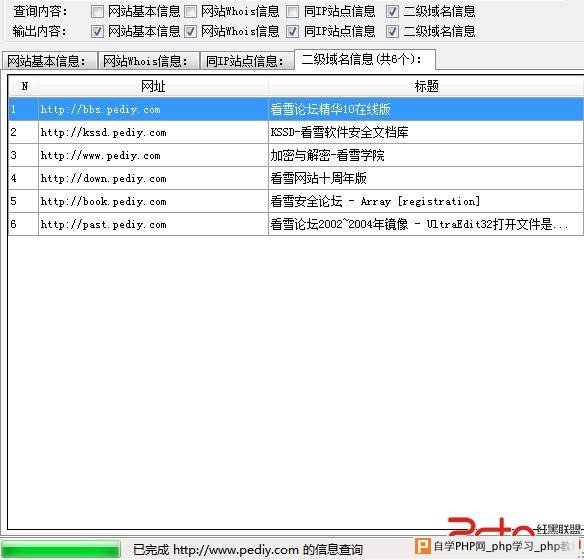584x560 pixels.
Task: Click the orange P icon in taskbar
Action: tap(423, 546)
